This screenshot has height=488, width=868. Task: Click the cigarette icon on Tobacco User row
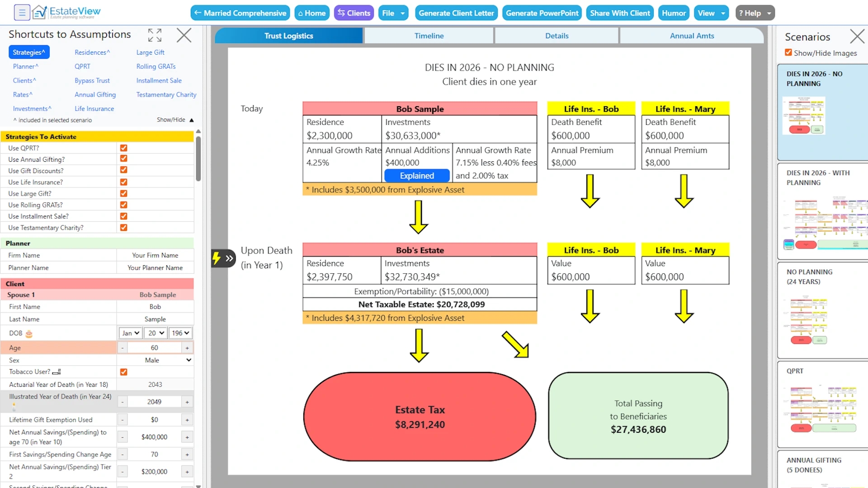click(56, 372)
